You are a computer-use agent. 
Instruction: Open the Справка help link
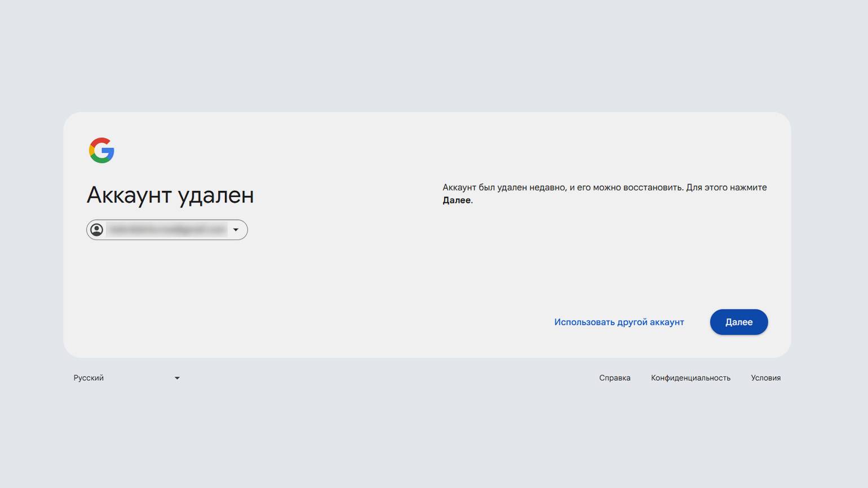pyautogui.click(x=615, y=378)
